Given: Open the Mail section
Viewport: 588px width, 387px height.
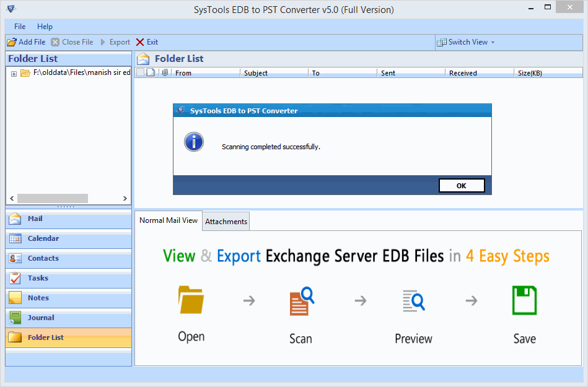Looking at the screenshot, I should pyautogui.click(x=68, y=219).
